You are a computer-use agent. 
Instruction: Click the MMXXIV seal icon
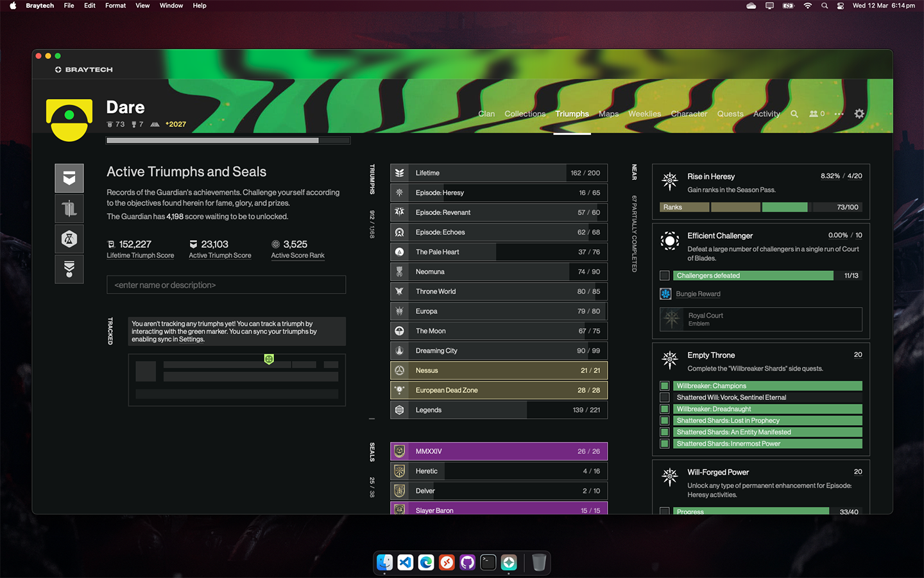pos(400,451)
